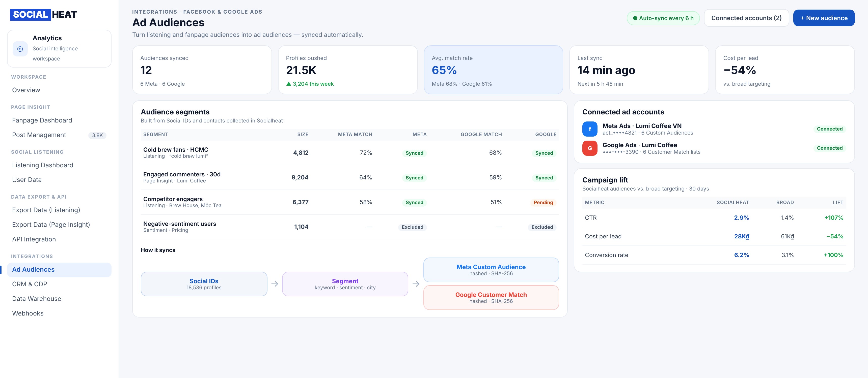Click the Conversion rate row label
Viewport: 868px width, 378px height.
pos(606,255)
